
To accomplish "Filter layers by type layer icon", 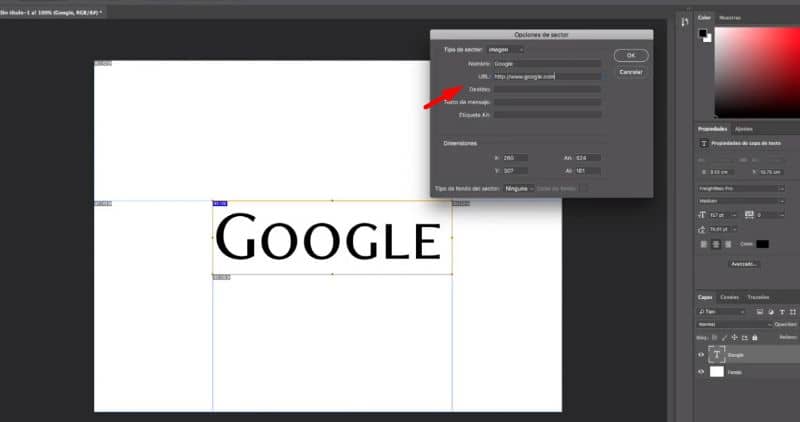I will (x=782, y=312).
